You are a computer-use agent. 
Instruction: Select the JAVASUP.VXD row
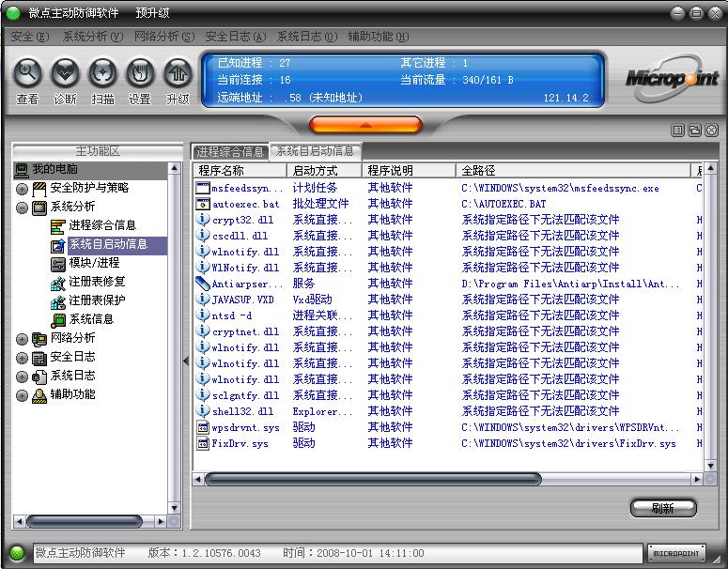[x=448, y=300]
